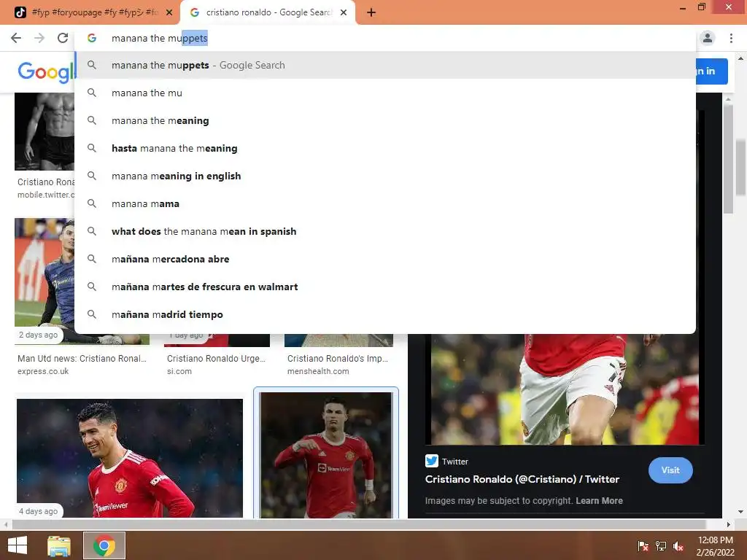This screenshot has height=560, width=747.
Task: Open the network tray icon
Action: tap(661, 545)
